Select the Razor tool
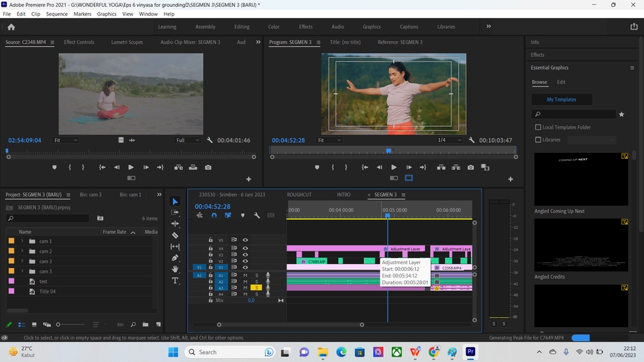The height and width of the screenshot is (362, 644). point(175,235)
